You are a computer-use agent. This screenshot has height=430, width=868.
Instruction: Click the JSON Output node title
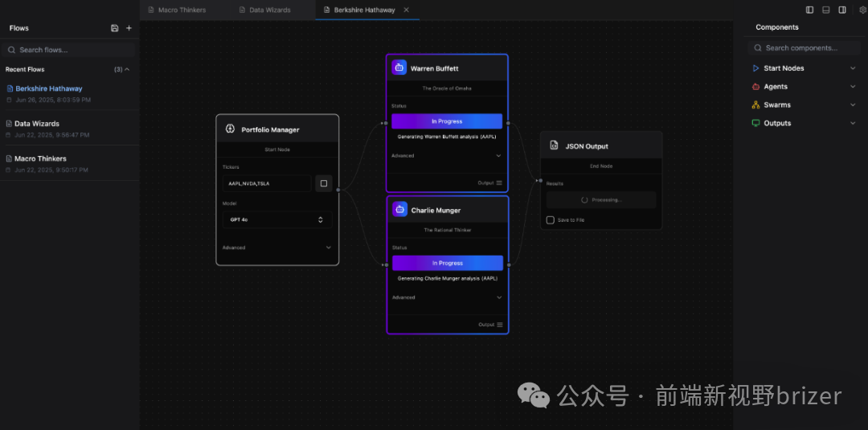(x=587, y=146)
